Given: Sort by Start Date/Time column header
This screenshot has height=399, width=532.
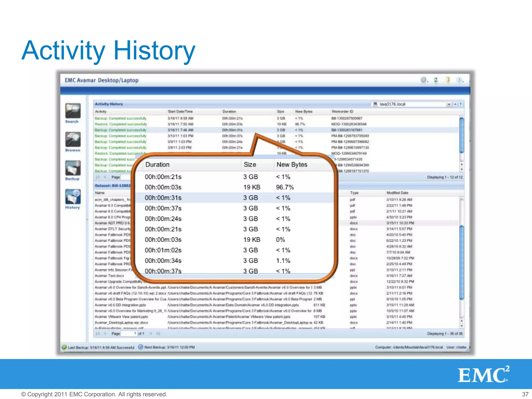Looking at the screenshot, I should click(180, 111).
